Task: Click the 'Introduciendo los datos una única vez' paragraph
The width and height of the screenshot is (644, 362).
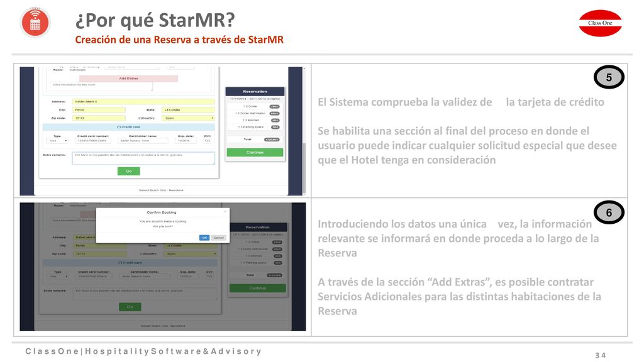Action: 458,238
